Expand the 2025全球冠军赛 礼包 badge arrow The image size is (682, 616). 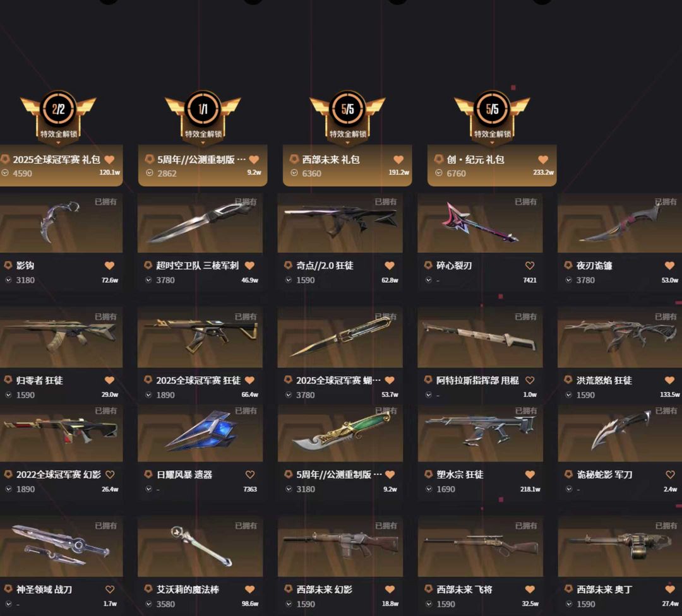pyautogui.click(x=58, y=143)
